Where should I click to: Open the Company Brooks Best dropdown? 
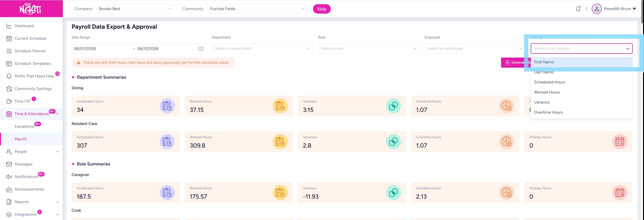click(135, 9)
